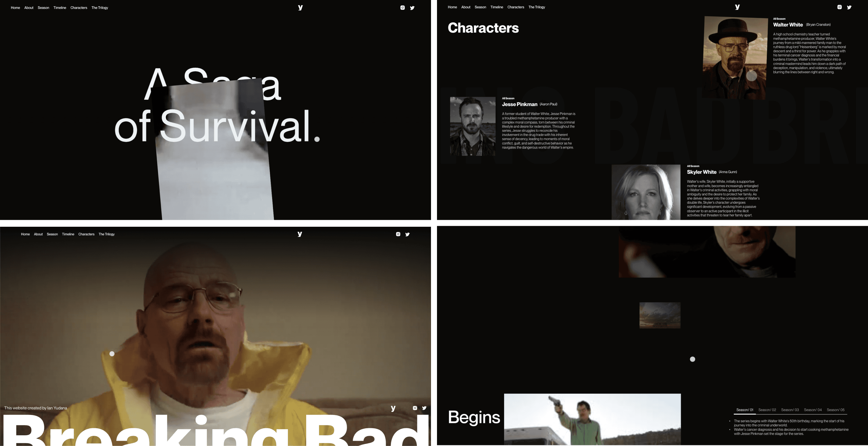Open the Season/ 03 tab
This screenshot has height=446, width=868.
click(790, 410)
